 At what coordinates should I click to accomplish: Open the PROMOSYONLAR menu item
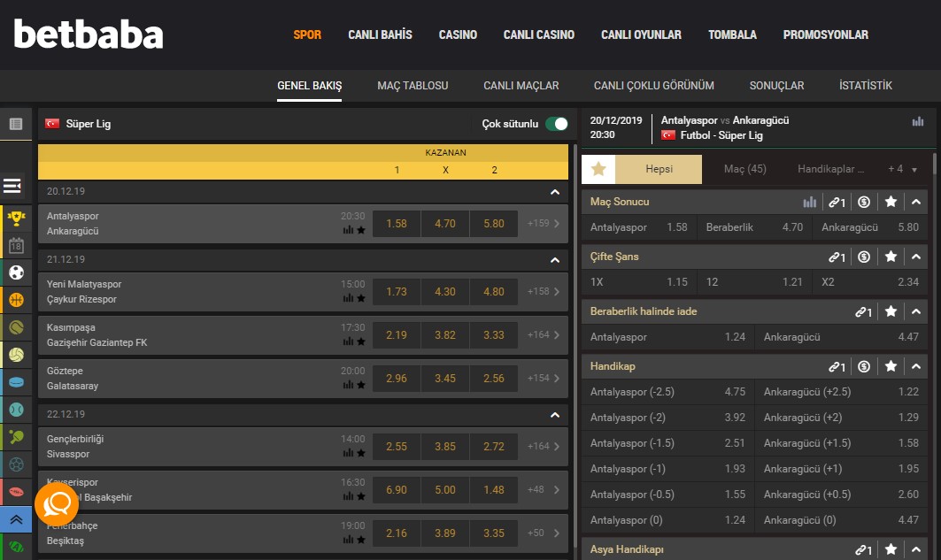coord(826,35)
